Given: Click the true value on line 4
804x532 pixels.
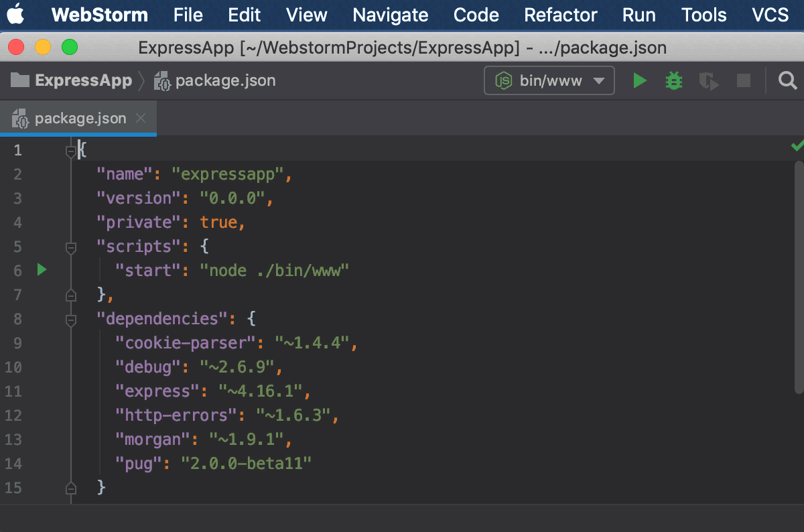Looking at the screenshot, I should 218,222.
